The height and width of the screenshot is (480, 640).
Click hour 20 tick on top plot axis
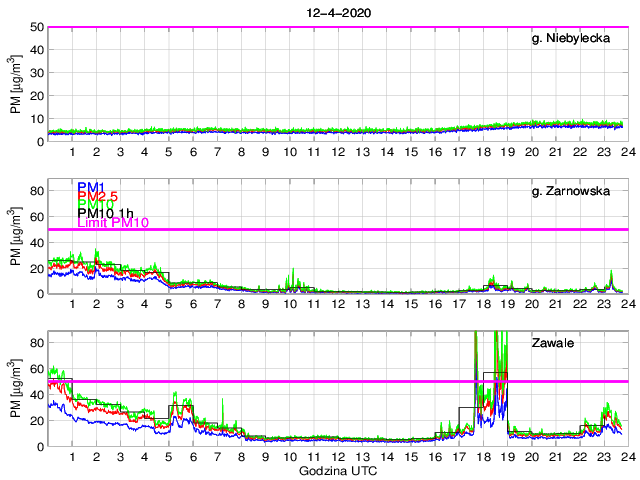(531, 151)
